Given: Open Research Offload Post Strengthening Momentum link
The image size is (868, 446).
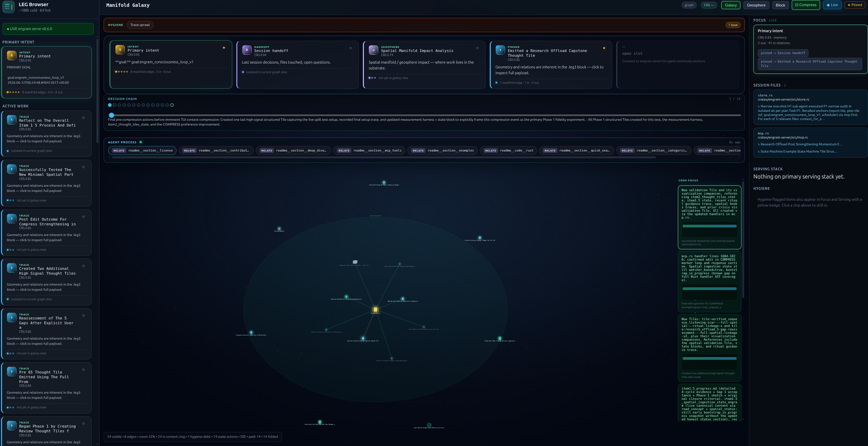Looking at the screenshot, I should pos(801,144).
